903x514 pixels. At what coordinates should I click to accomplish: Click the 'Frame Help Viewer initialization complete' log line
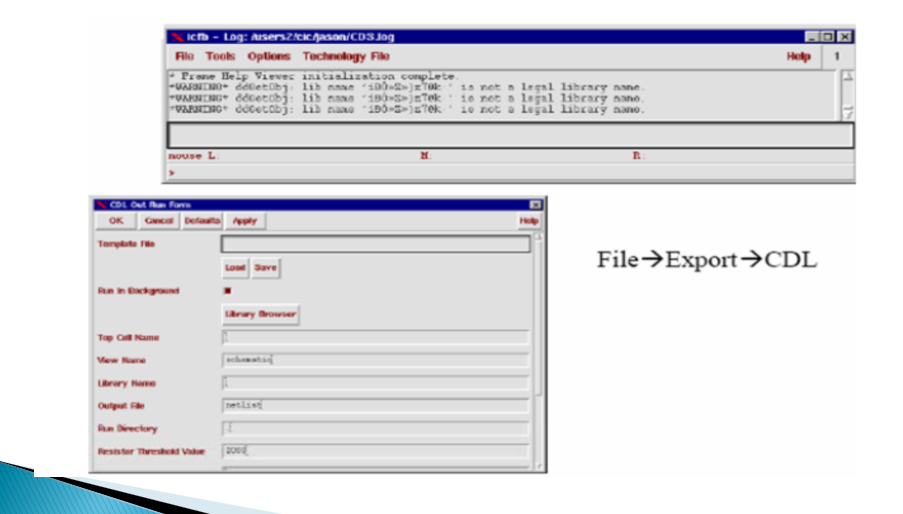pyautogui.click(x=314, y=76)
